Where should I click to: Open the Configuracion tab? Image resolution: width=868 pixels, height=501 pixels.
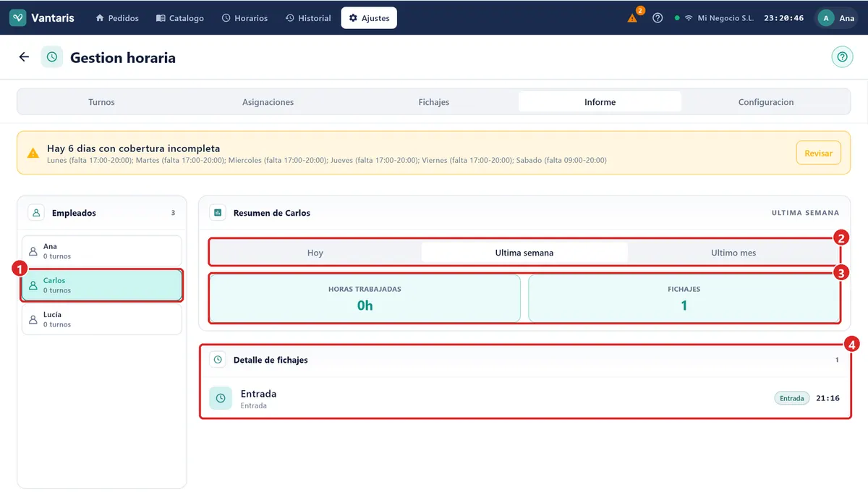pyautogui.click(x=766, y=102)
